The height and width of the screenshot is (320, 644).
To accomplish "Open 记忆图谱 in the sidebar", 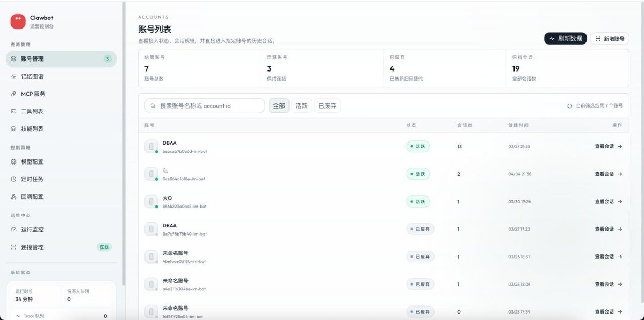I will click(61, 76).
